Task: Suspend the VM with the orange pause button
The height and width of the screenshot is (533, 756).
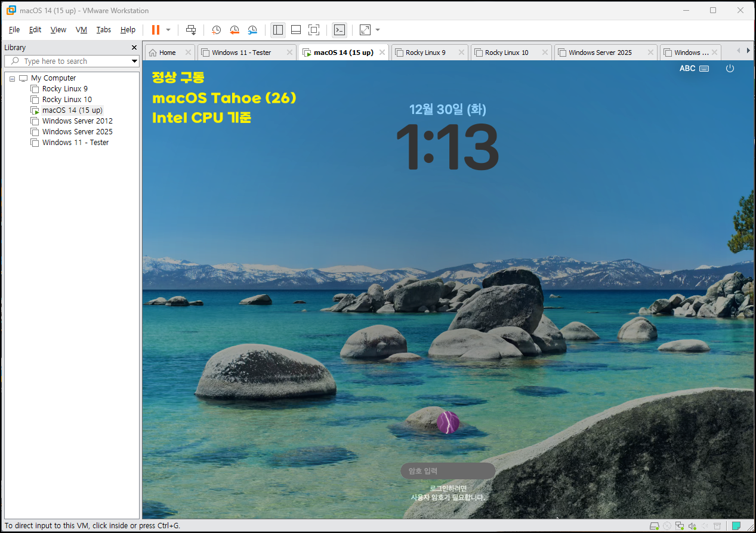Action: pyautogui.click(x=156, y=30)
